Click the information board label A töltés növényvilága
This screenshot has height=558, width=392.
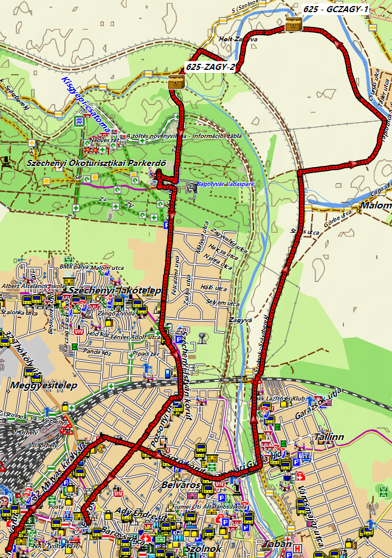pos(184,136)
